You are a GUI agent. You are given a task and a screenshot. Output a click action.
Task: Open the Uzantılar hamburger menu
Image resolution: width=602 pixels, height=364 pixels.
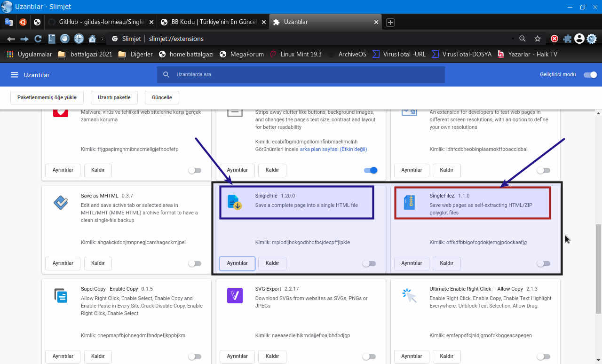click(x=15, y=75)
